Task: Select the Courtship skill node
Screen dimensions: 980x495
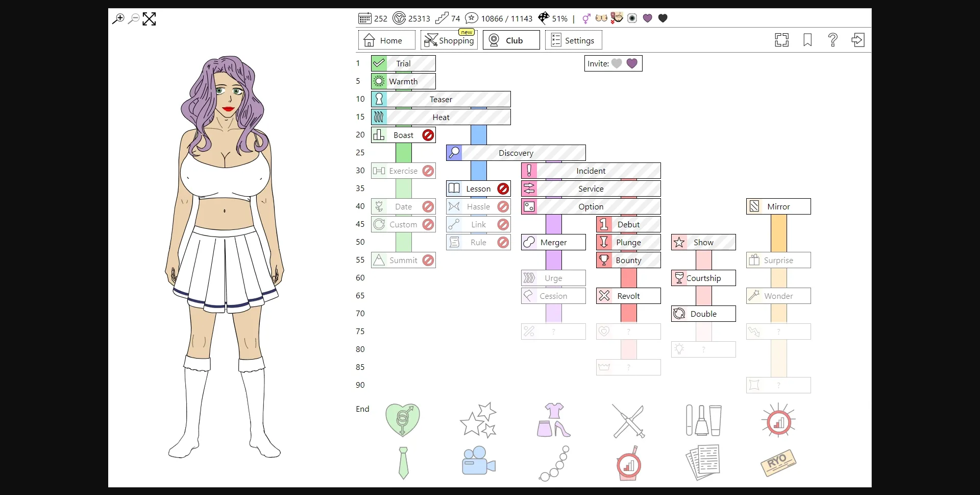Action: [703, 277]
